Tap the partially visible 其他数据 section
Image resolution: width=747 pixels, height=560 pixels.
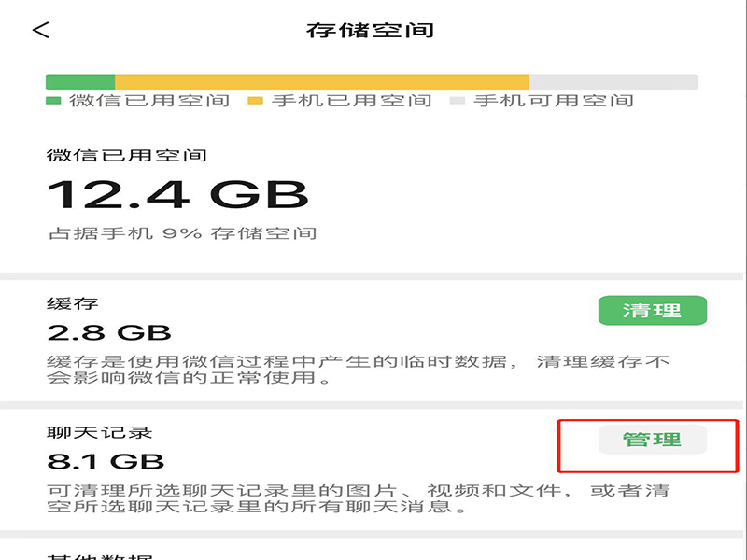pos(99,555)
